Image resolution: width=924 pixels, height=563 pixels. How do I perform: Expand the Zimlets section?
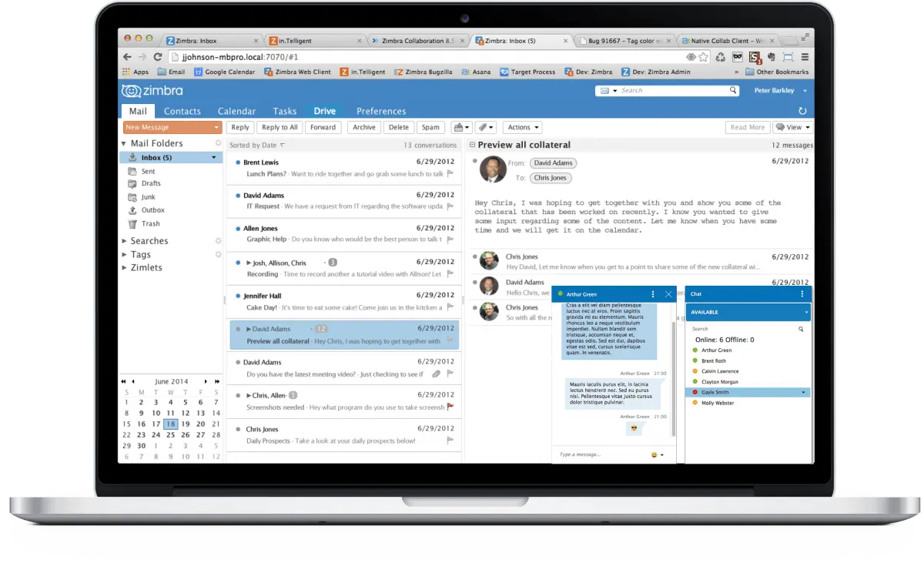pyautogui.click(x=124, y=267)
